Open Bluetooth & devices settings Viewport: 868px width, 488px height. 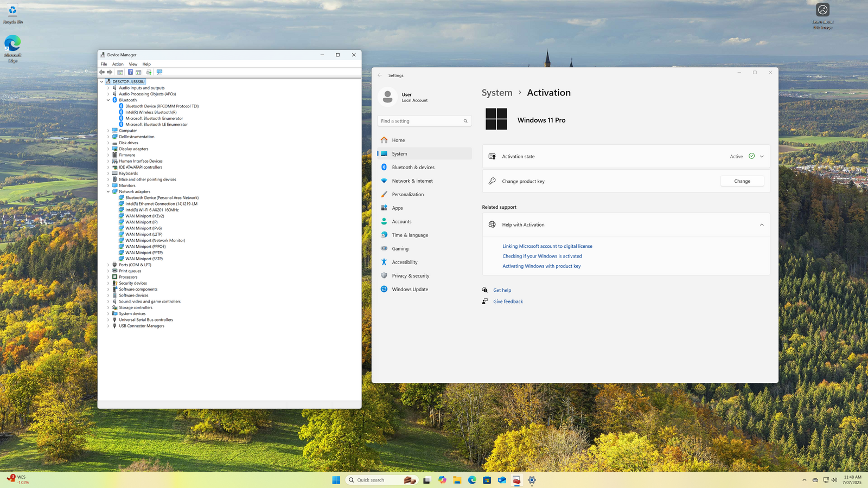pyautogui.click(x=413, y=168)
